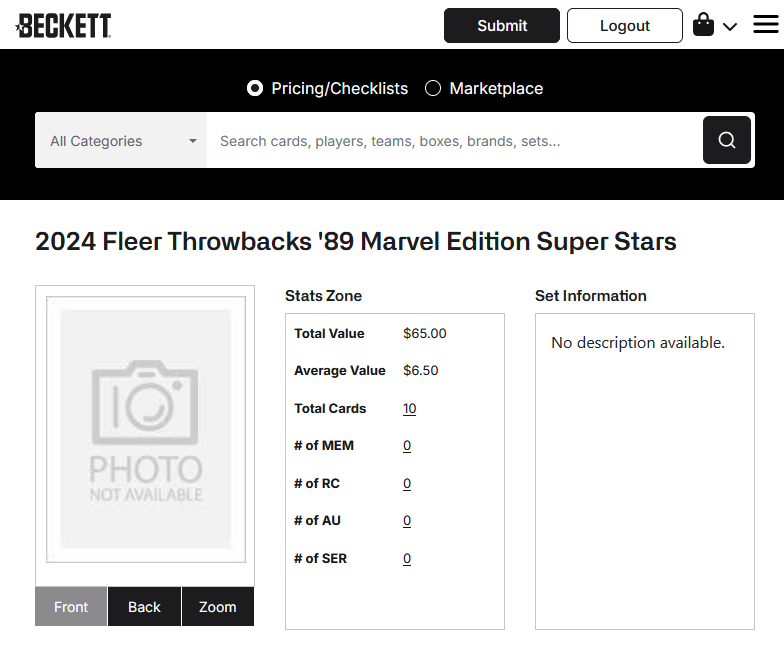
Task: Click the Zoom image button
Action: tap(218, 606)
